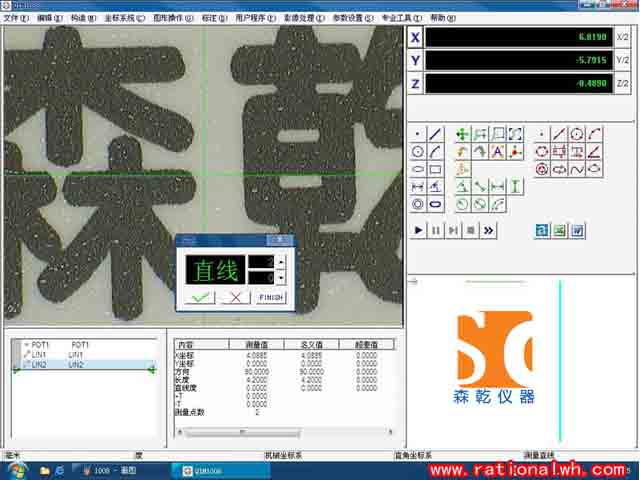Select the red line construct tool
The height and width of the screenshot is (480, 640).
click(x=559, y=134)
